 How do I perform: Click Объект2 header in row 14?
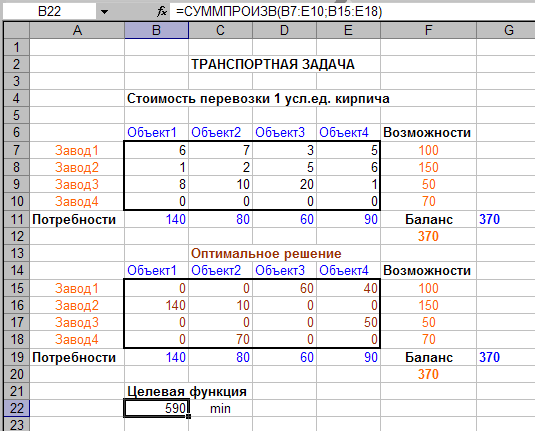coord(216,271)
